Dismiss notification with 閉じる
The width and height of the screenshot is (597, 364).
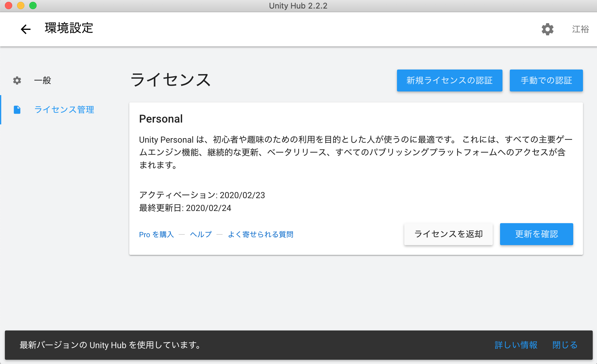565,345
